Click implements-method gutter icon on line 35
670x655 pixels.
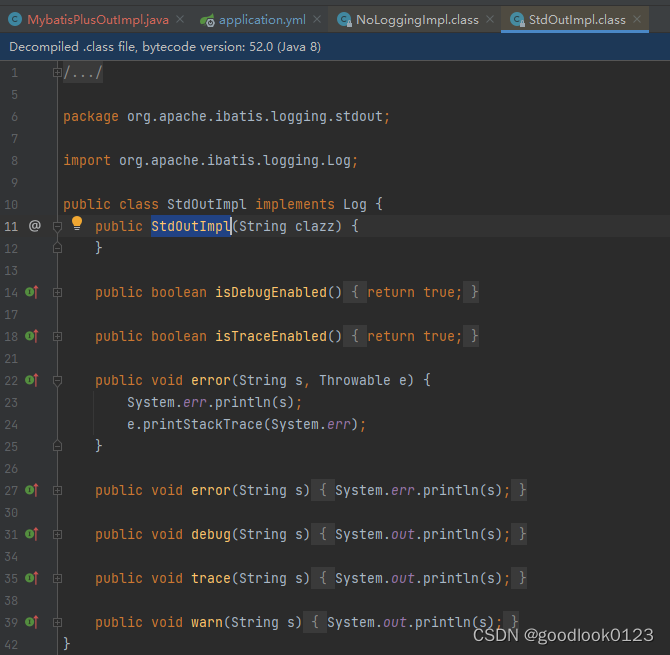pos(32,578)
